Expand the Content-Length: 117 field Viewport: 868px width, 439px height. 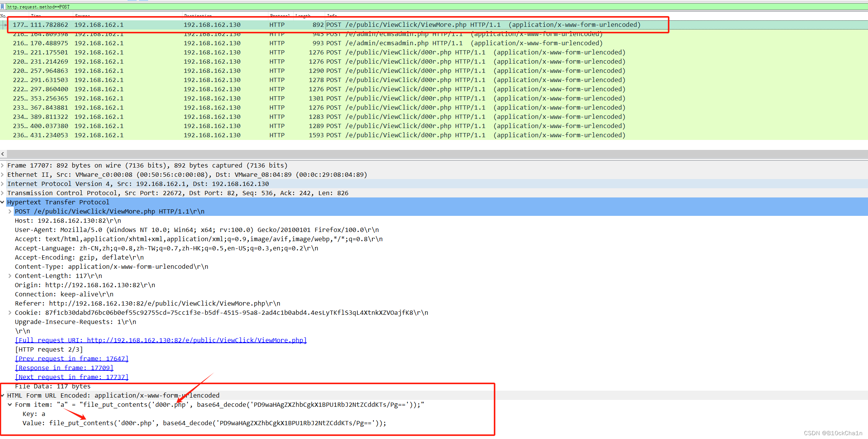coord(10,276)
